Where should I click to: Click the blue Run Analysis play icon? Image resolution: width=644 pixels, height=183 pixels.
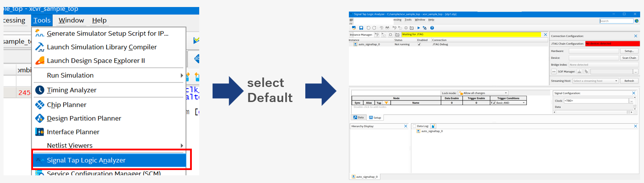point(418,28)
